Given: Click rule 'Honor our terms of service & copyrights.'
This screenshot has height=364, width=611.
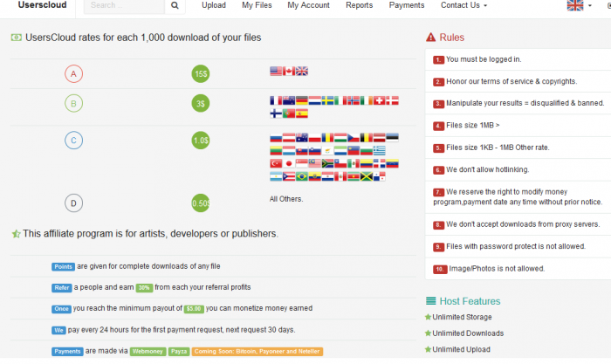Looking at the screenshot, I should pyautogui.click(x=511, y=81).
